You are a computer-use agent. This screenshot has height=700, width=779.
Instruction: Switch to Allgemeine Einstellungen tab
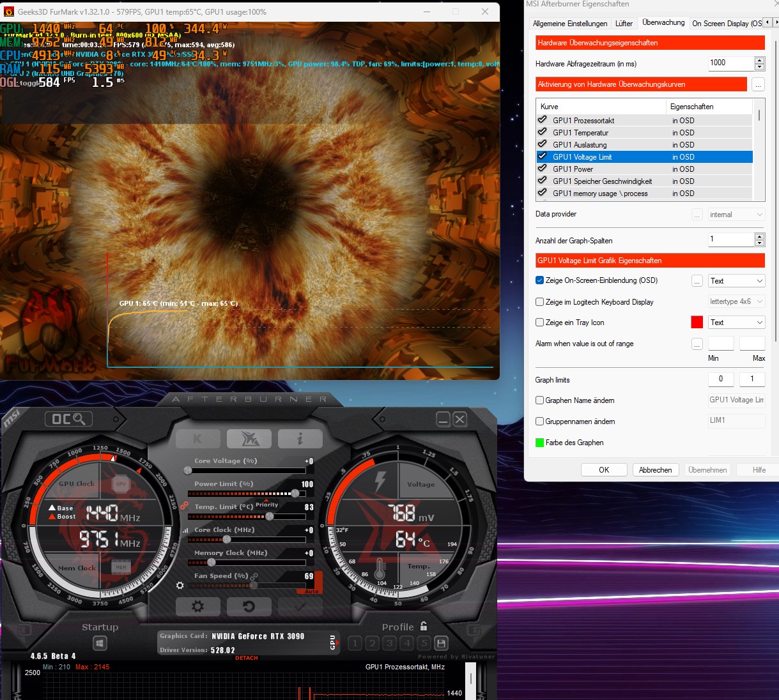point(570,24)
